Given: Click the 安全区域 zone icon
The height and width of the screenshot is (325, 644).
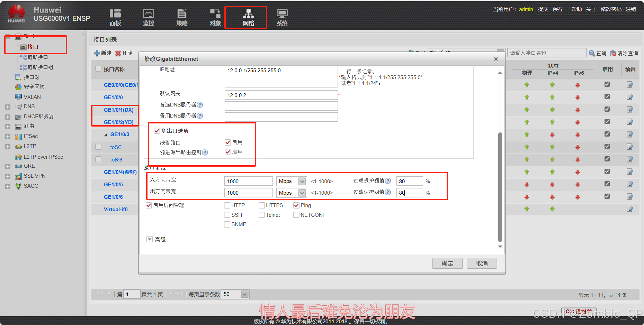Looking at the screenshot, I should tap(18, 87).
